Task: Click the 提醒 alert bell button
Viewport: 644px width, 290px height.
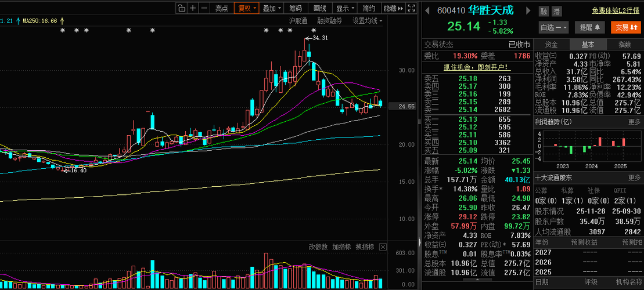Action: tap(589, 27)
